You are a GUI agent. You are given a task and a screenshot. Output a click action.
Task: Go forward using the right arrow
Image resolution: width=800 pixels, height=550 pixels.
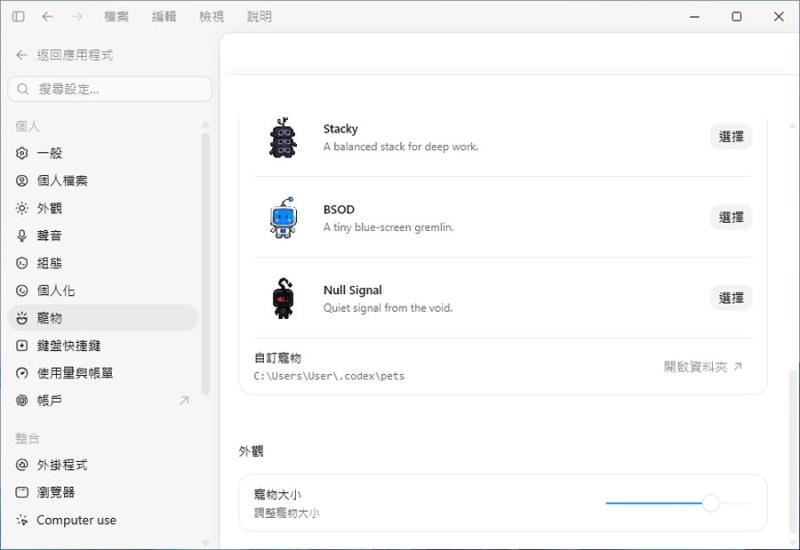click(x=77, y=17)
